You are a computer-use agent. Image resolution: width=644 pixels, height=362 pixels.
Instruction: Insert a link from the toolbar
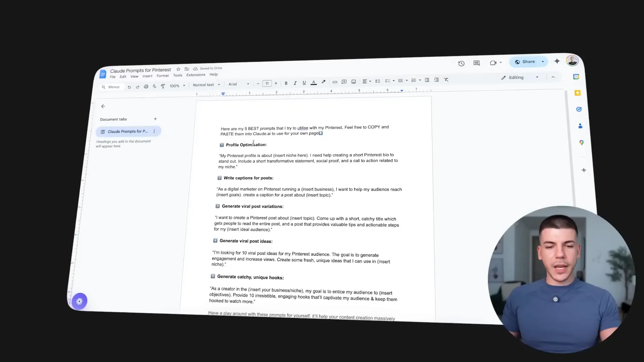(335, 82)
